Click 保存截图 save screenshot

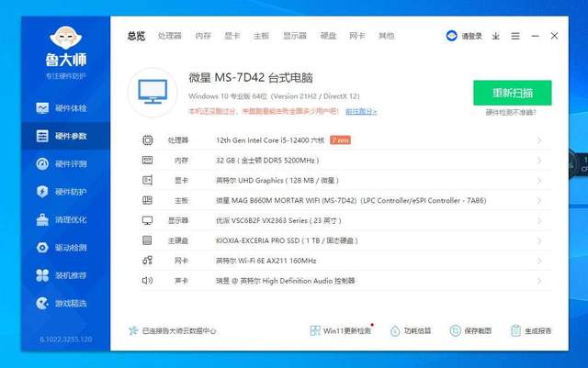[x=470, y=330]
